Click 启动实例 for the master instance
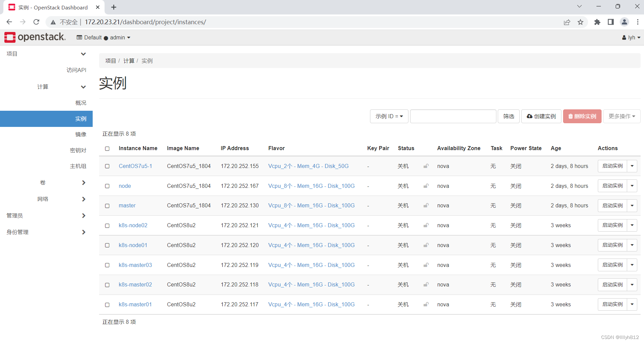The height and width of the screenshot is (343, 644). (x=612, y=205)
